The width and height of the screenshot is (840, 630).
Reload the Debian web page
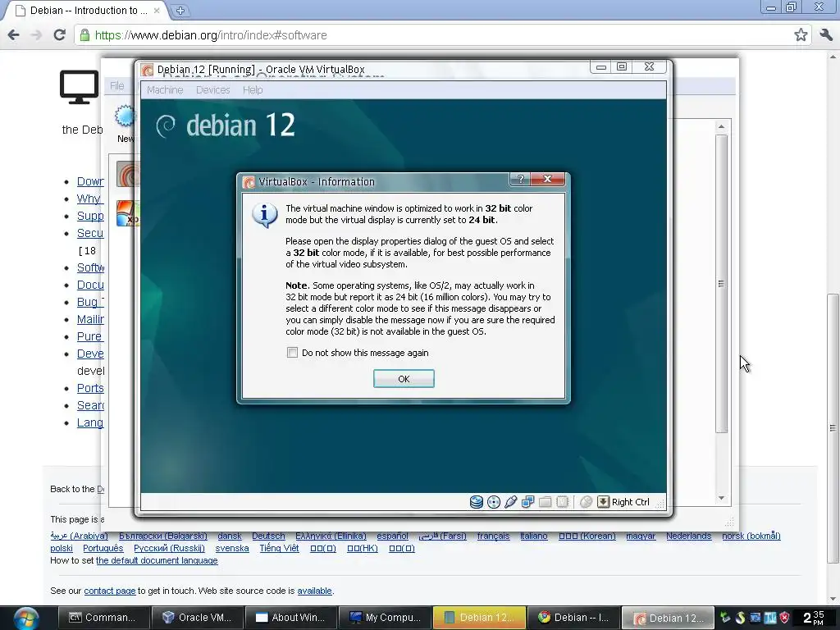(59, 35)
